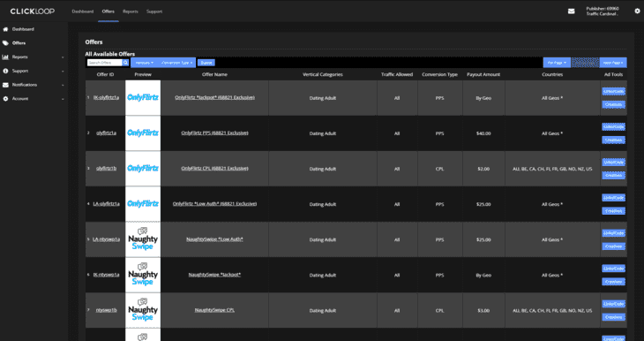Open Creatives for OnlyFlirtz Jackpot offer

(x=614, y=104)
